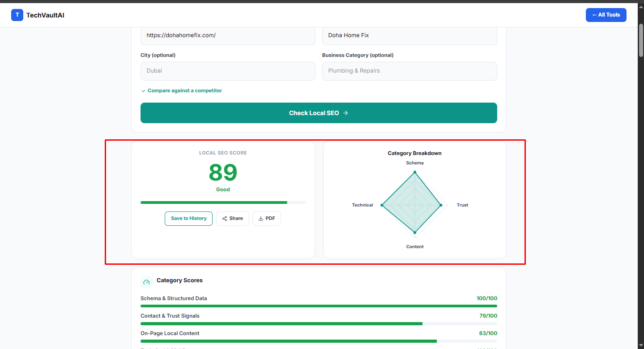Expand 'Compare against a competitor' section
Viewport: 644px width, 349px height.
click(182, 90)
